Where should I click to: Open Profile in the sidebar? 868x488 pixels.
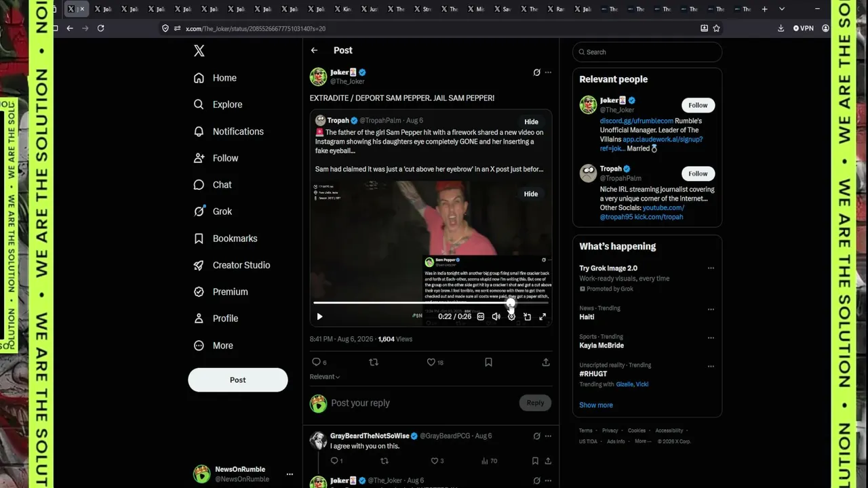point(216,319)
